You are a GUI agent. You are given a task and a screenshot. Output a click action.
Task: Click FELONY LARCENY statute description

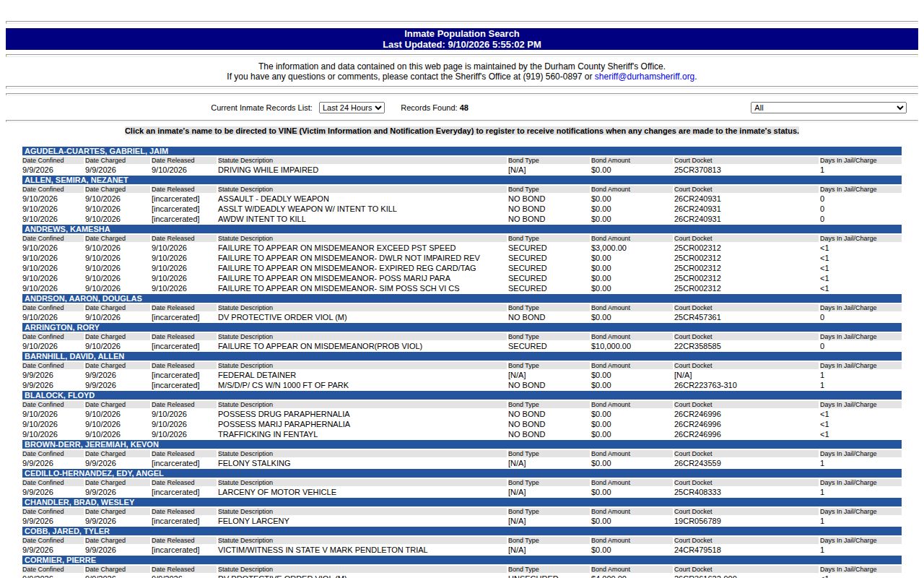tap(253, 521)
